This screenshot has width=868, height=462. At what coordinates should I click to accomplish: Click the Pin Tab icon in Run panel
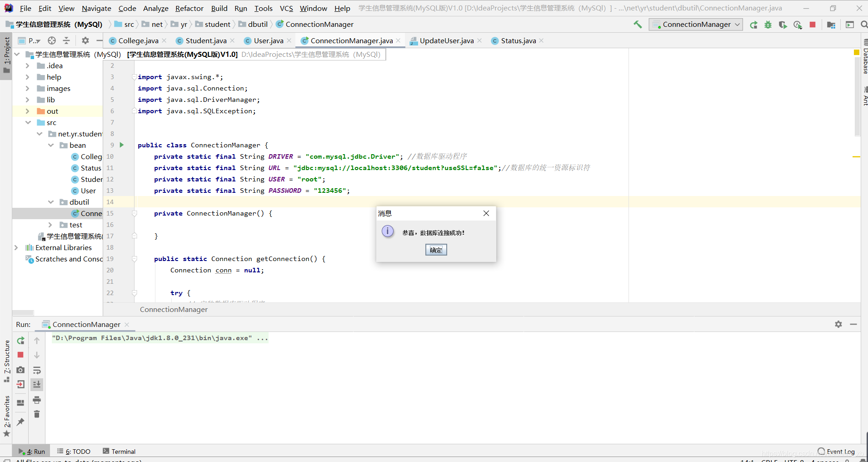tap(20, 422)
